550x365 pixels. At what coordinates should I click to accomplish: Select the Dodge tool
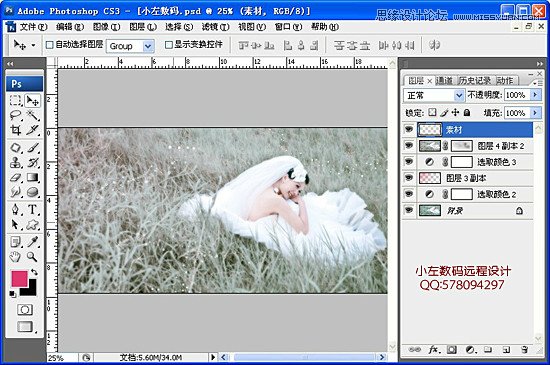tap(33, 192)
